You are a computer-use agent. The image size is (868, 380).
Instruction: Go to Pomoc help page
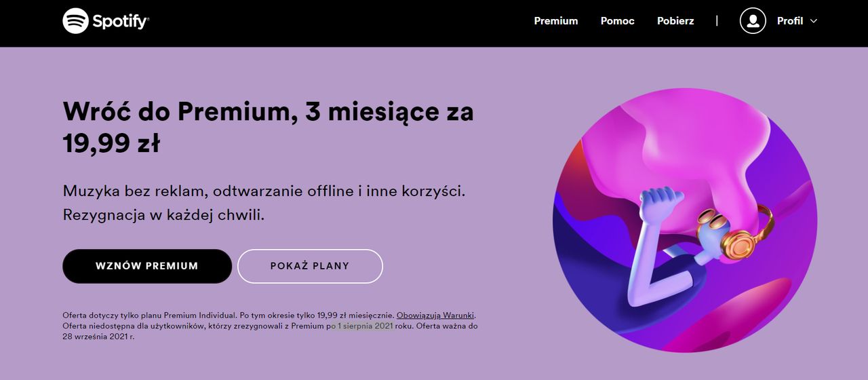click(x=617, y=21)
